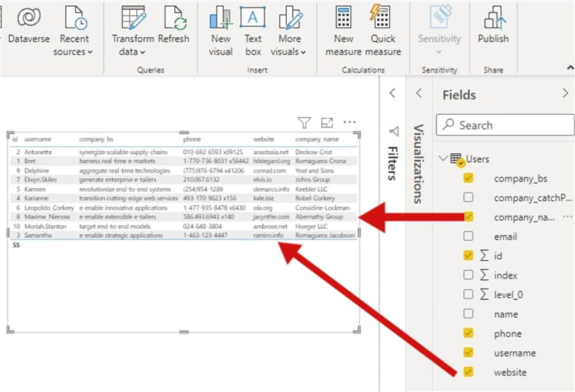
Task: Check the name field
Action: pyautogui.click(x=468, y=313)
